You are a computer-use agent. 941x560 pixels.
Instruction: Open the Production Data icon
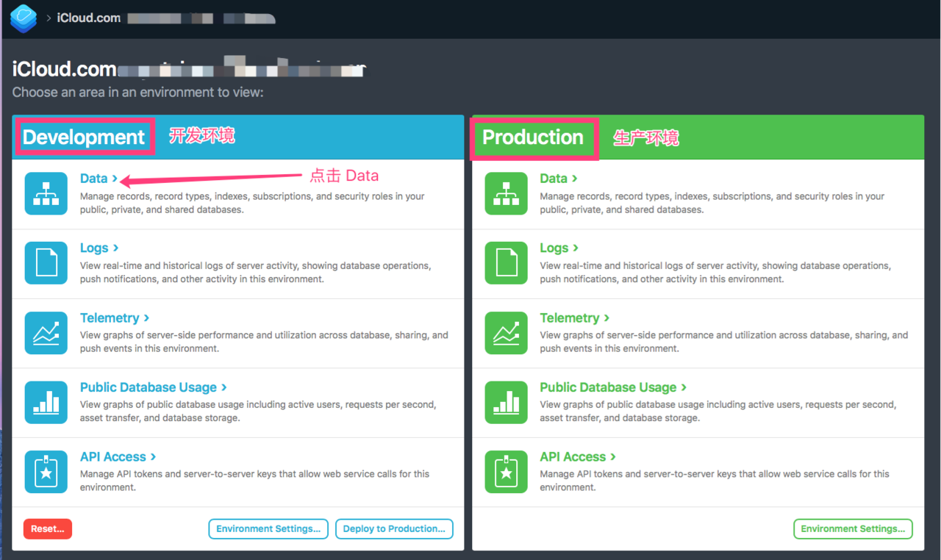507,193
